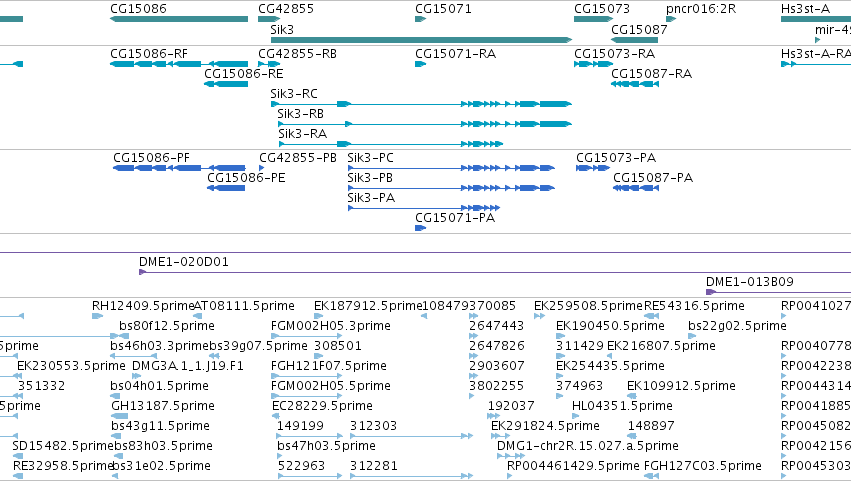Viewport: 851px width, 481px height.
Task: Click EST entry 2647443
Action: pos(497,326)
